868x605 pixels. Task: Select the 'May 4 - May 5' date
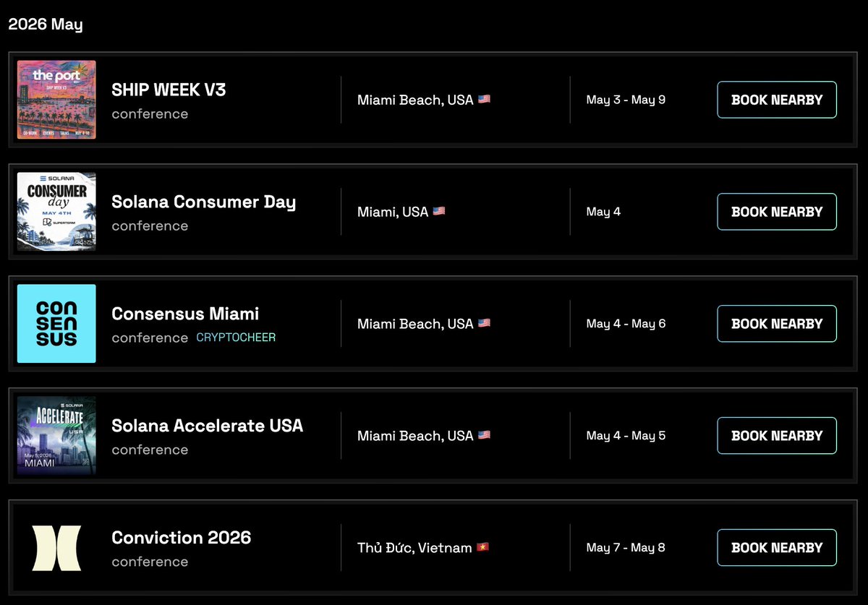point(626,436)
